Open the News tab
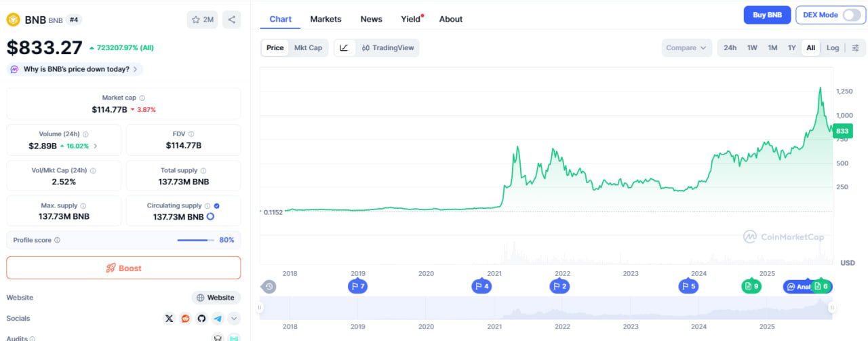This screenshot has width=868, height=341. [x=371, y=19]
